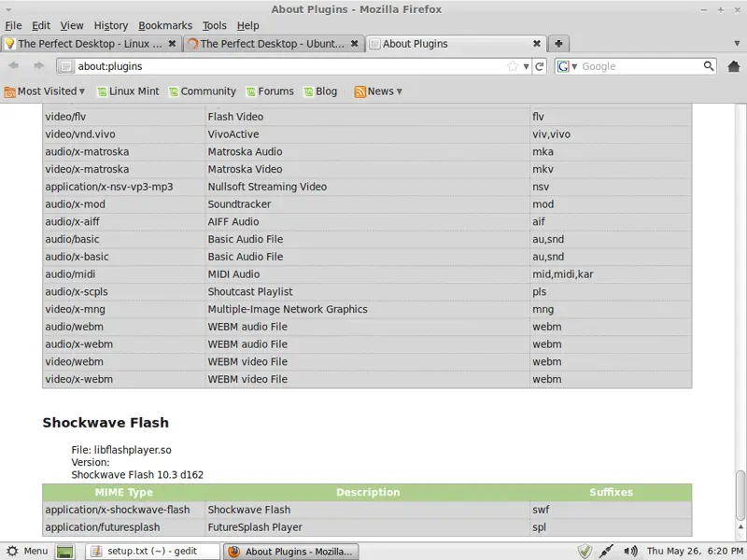Image resolution: width=747 pixels, height=560 pixels.
Task: Click the Multiple-Image Network Graphics cell
Action: (x=367, y=309)
